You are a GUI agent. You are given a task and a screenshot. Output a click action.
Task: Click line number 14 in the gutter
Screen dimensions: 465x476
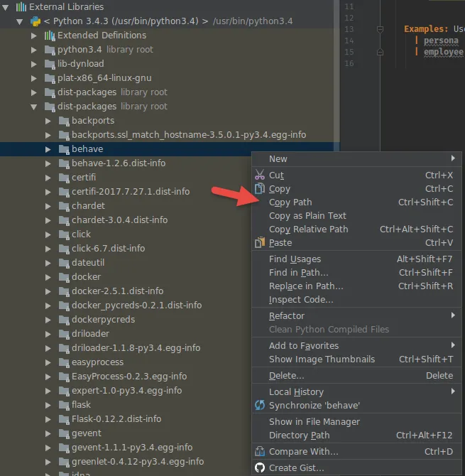[x=349, y=40]
